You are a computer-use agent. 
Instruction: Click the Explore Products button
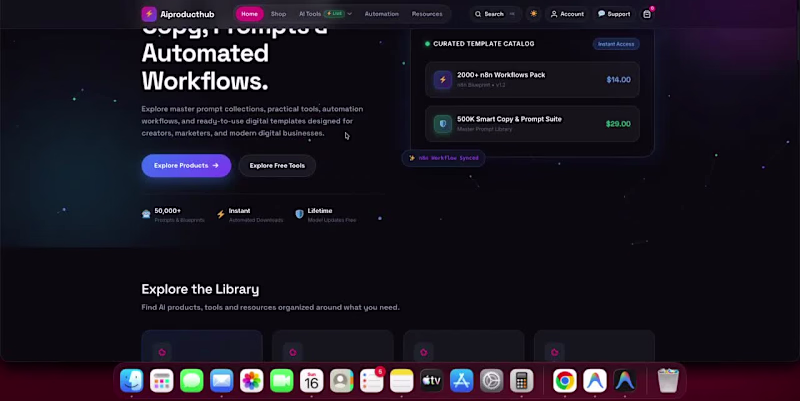tap(186, 165)
